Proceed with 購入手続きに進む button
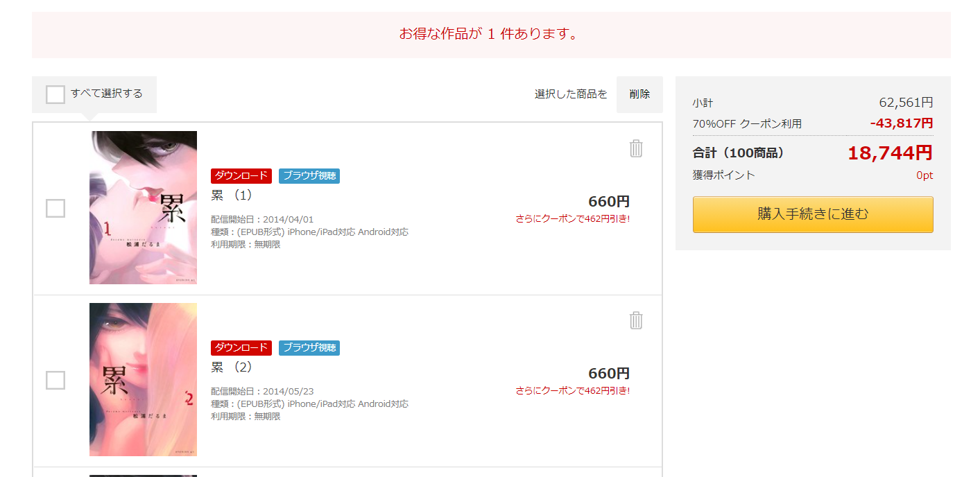 click(813, 214)
